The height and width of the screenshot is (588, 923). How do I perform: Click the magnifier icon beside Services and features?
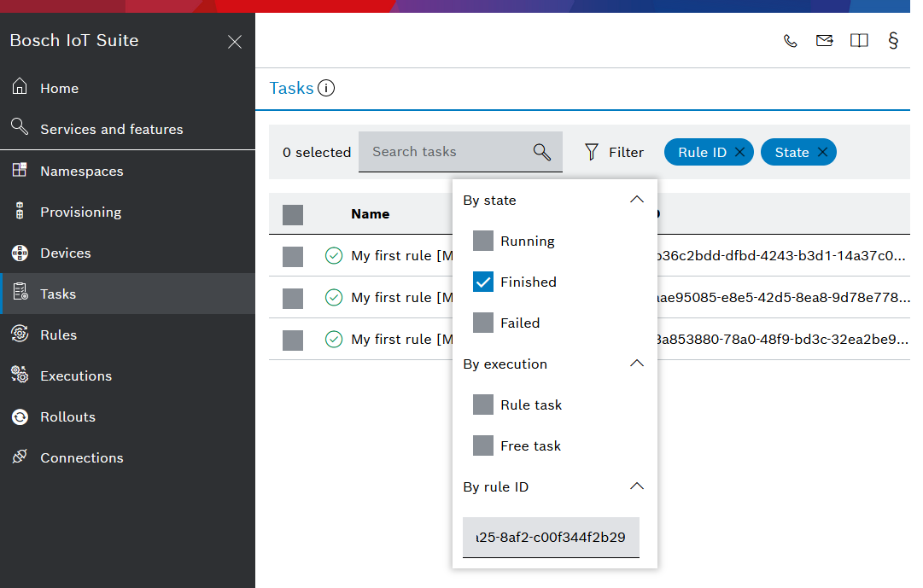tap(20, 126)
